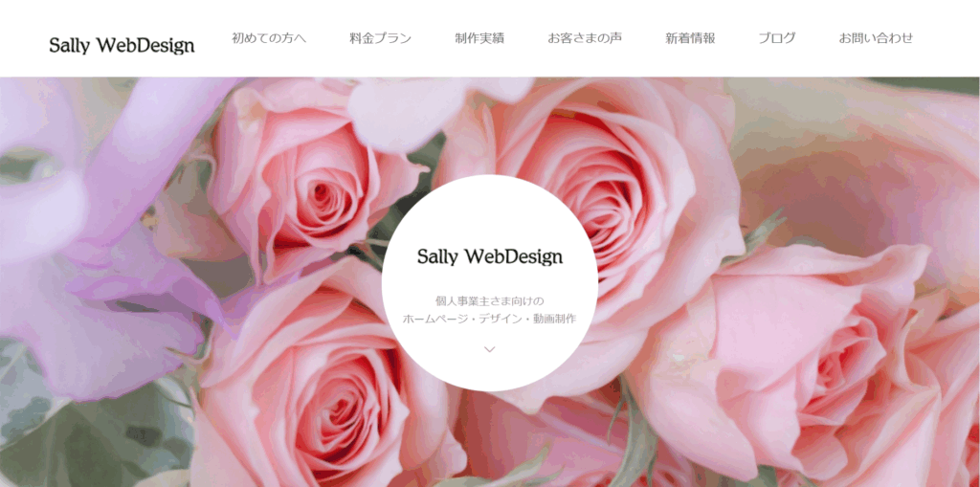The width and height of the screenshot is (980, 487).
Task: Click the お問い合わせ contact link
Action: [876, 38]
